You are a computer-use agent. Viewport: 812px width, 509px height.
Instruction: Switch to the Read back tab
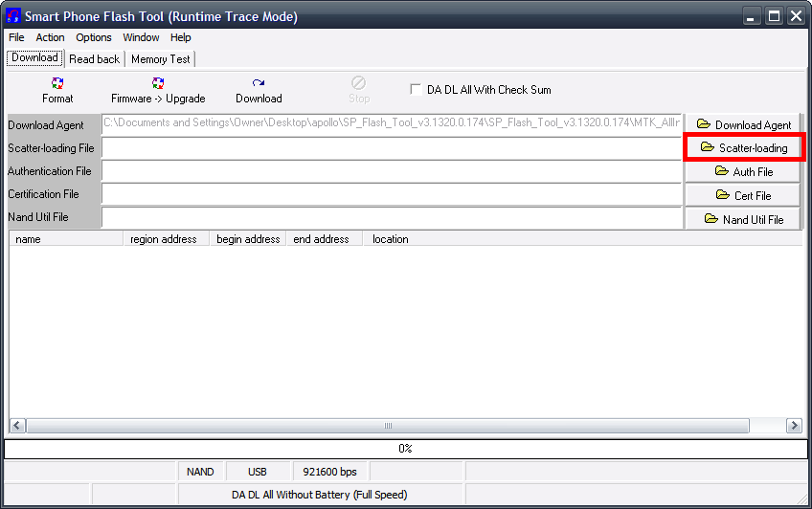[94, 59]
